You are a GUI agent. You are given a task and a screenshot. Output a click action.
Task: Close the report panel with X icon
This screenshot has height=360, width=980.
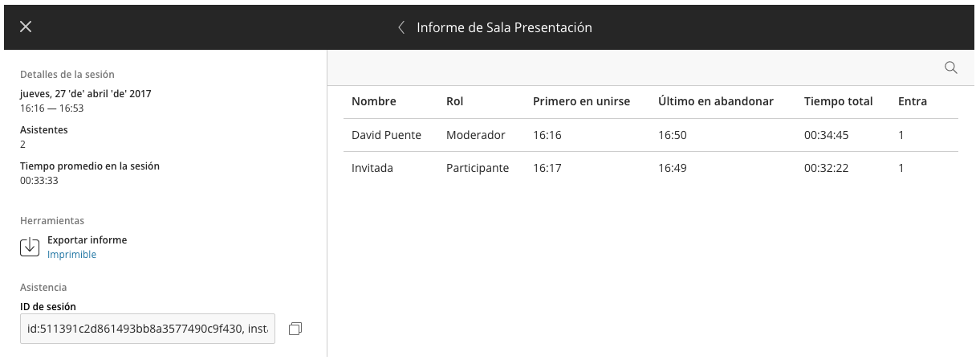[x=26, y=27]
